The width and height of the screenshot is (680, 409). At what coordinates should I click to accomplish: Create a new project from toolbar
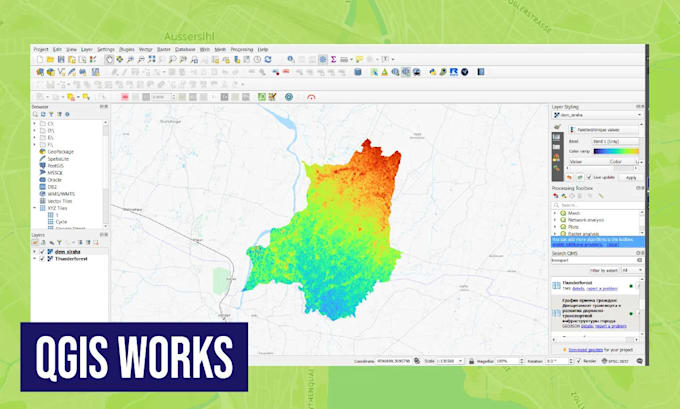tap(40, 59)
